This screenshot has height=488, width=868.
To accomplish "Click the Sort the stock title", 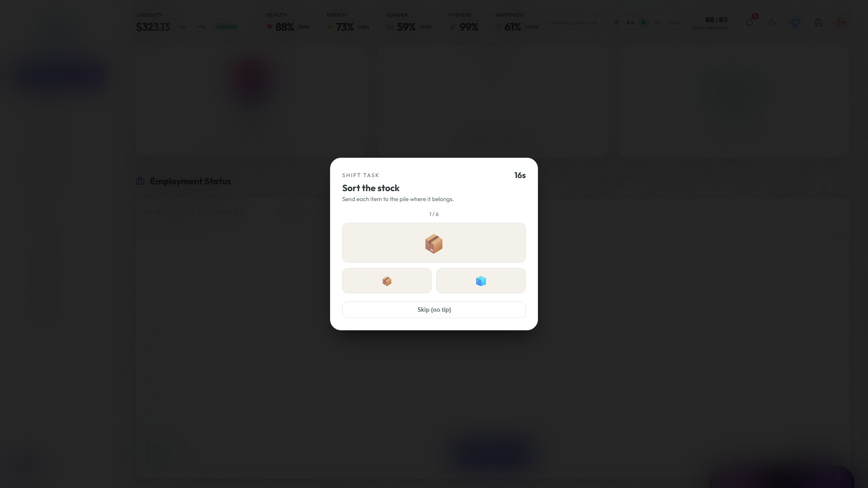I will [371, 188].
